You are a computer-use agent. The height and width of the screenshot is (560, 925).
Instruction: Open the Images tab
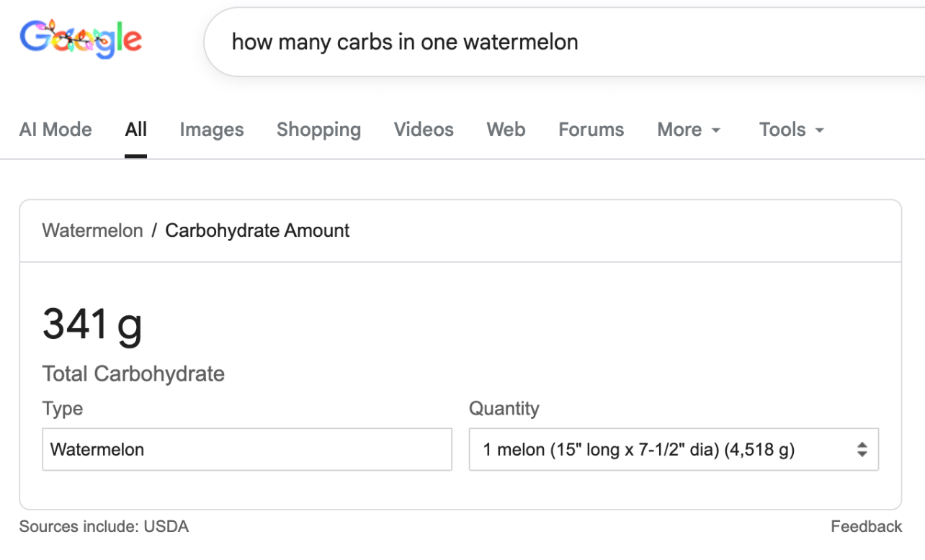(x=212, y=130)
